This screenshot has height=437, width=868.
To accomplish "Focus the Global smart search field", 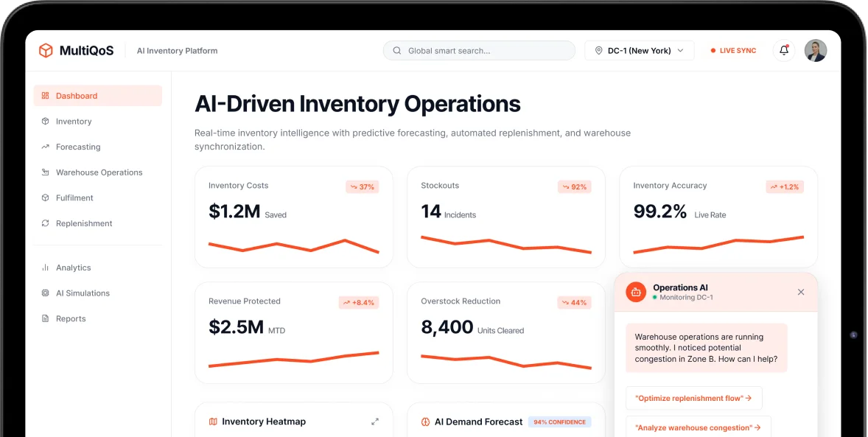I will click(479, 50).
